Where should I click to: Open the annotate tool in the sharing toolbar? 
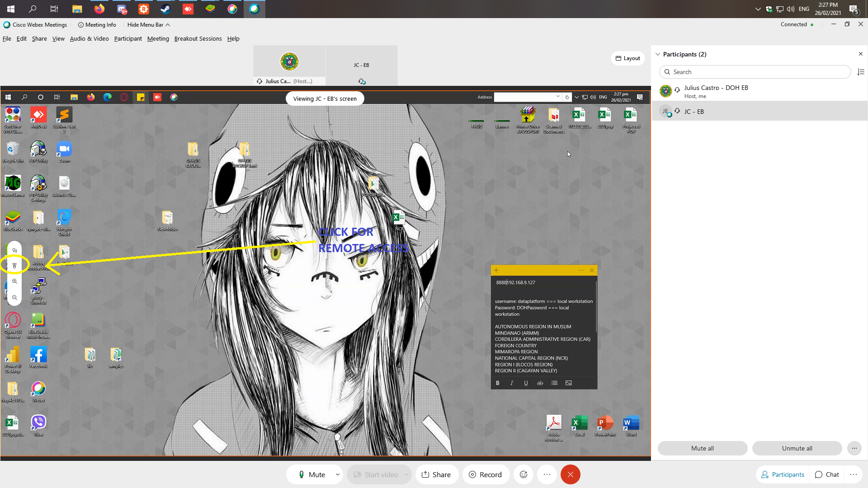(14, 250)
